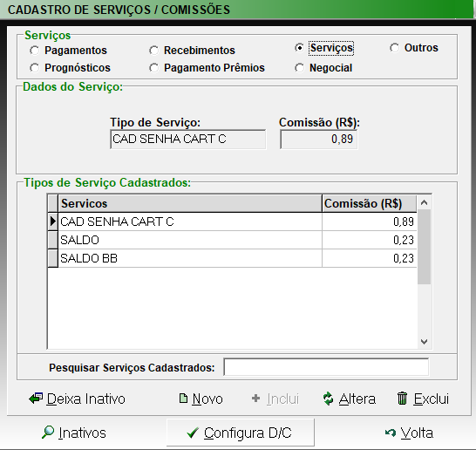Click the grid's vertical scrollbar thumb
The image size is (476, 450).
[424, 247]
